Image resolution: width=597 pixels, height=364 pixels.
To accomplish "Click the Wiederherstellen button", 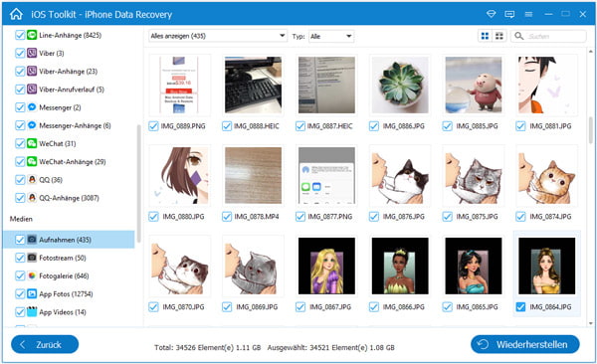I will click(525, 344).
